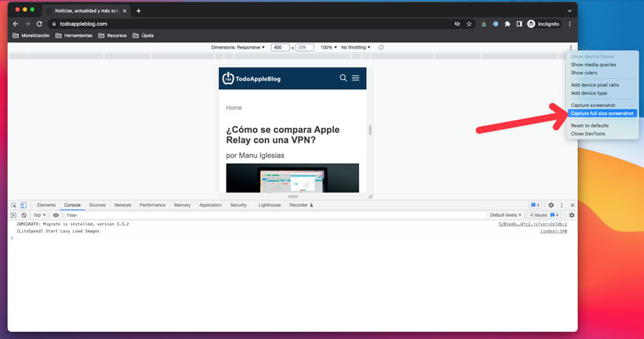Click the blue 1Password extension icon

(496, 24)
